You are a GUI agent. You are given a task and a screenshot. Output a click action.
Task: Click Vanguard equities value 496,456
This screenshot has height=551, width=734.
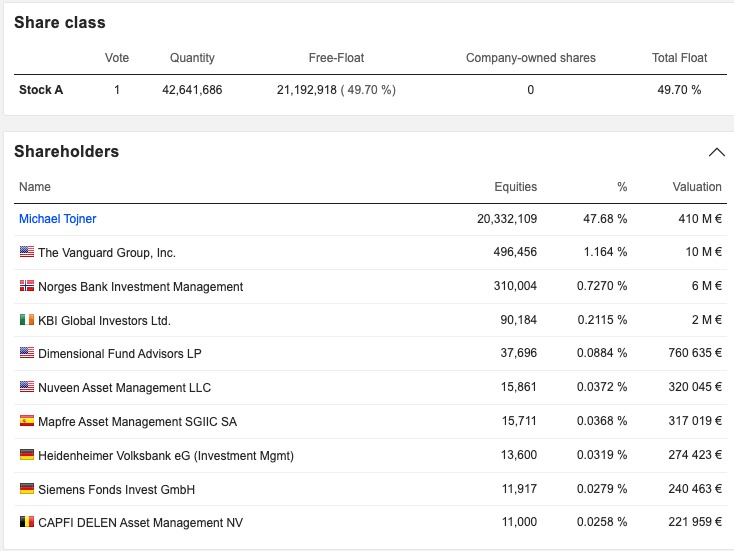pyautogui.click(x=515, y=252)
